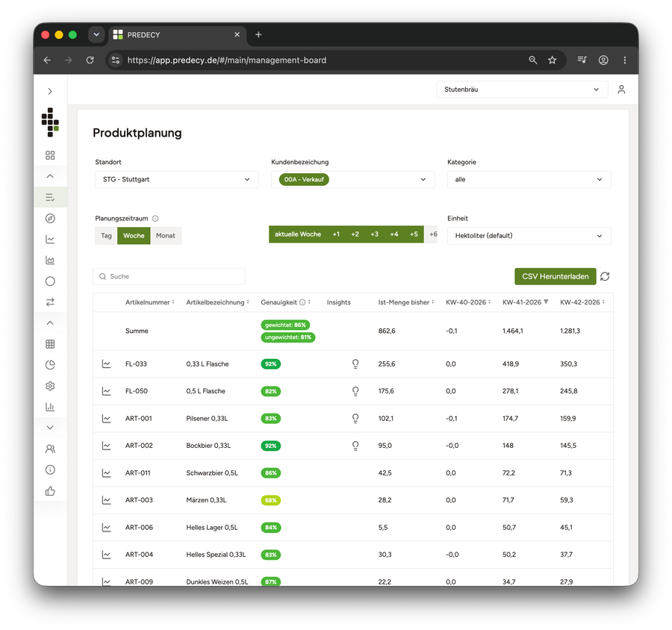
Task: Open the table grid icon in sidebar
Action: [x=50, y=343]
